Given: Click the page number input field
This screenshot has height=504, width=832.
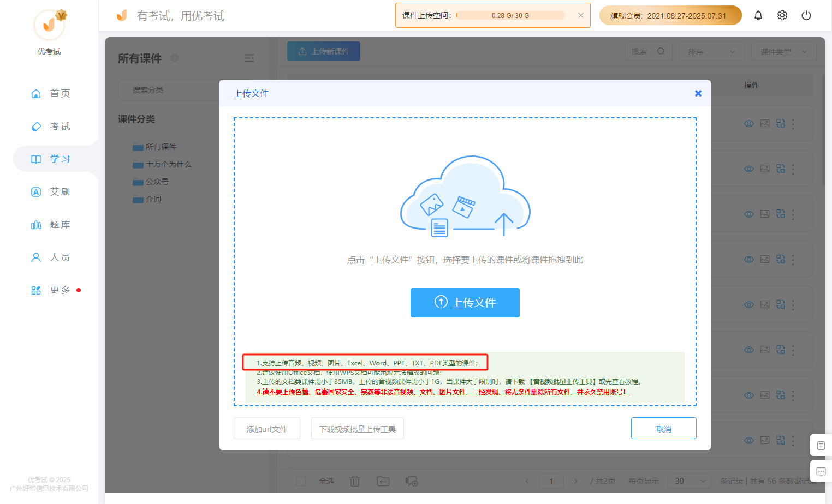Looking at the screenshot, I should (x=551, y=481).
